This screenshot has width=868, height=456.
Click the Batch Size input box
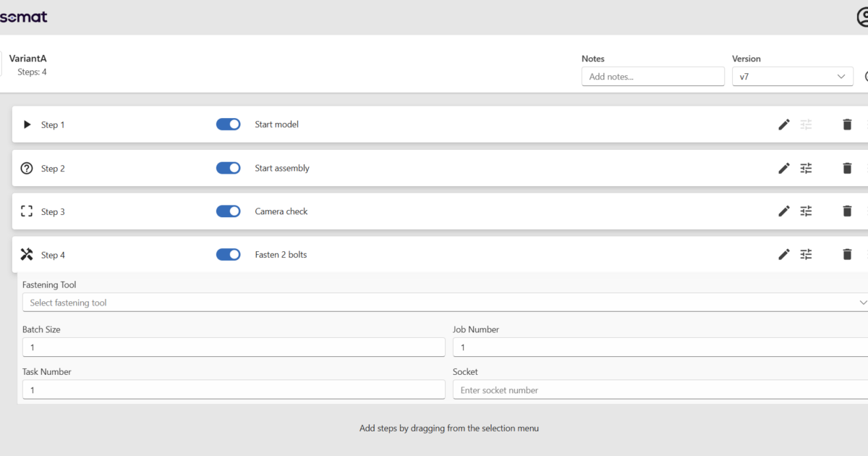(234, 347)
